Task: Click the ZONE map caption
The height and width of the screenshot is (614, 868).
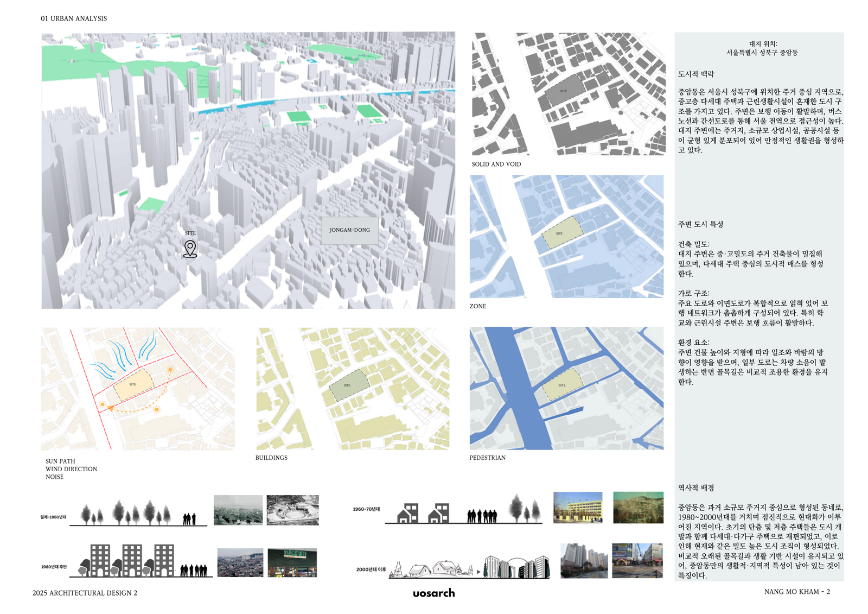Action: [x=477, y=306]
